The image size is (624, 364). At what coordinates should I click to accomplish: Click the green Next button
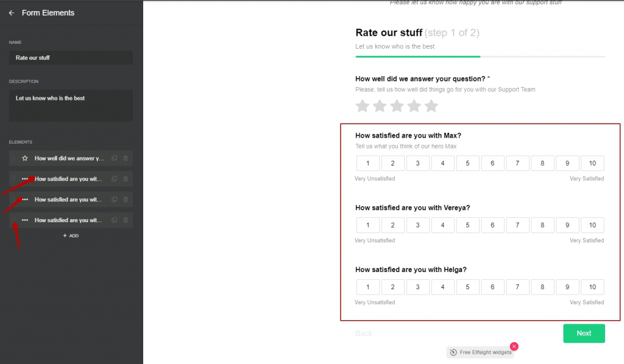584,334
